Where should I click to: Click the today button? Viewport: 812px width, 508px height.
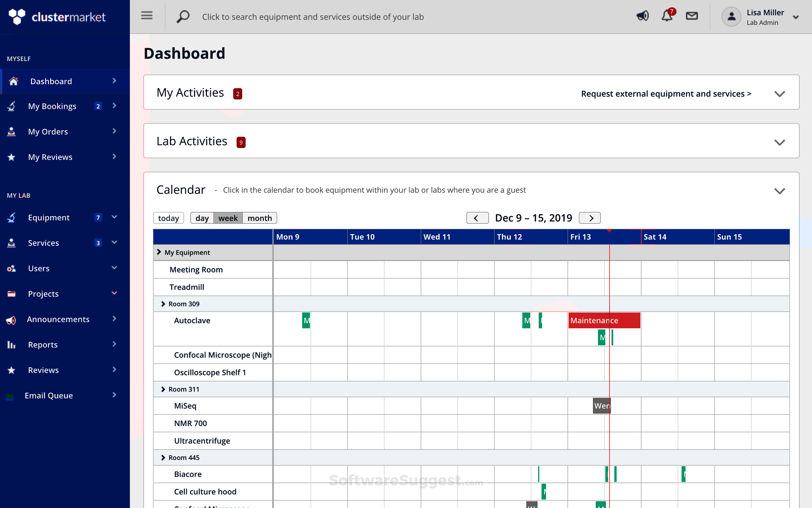[x=168, y=218]
